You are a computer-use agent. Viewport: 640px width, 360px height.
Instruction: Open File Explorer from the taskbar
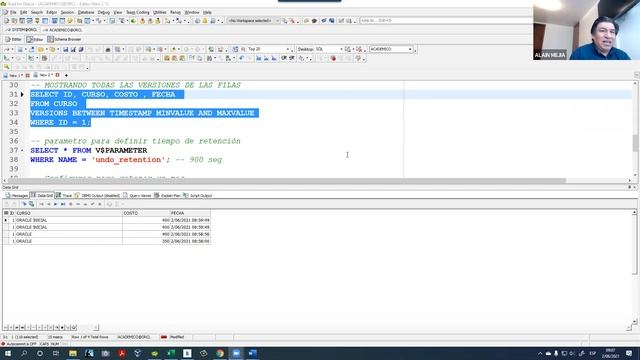pos(73,353)
